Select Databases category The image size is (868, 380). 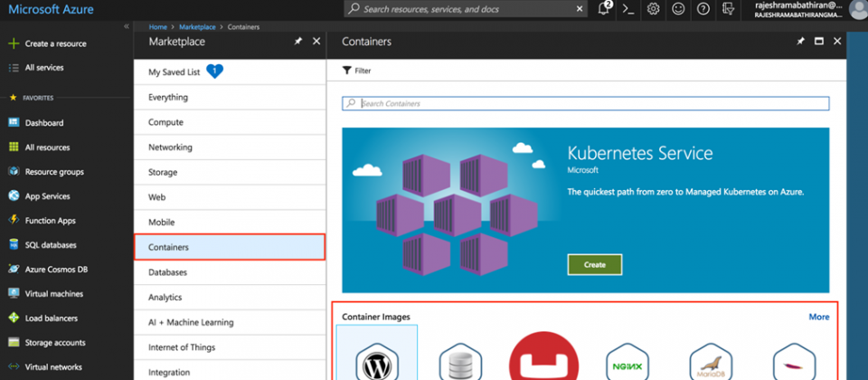click(229, 272)
